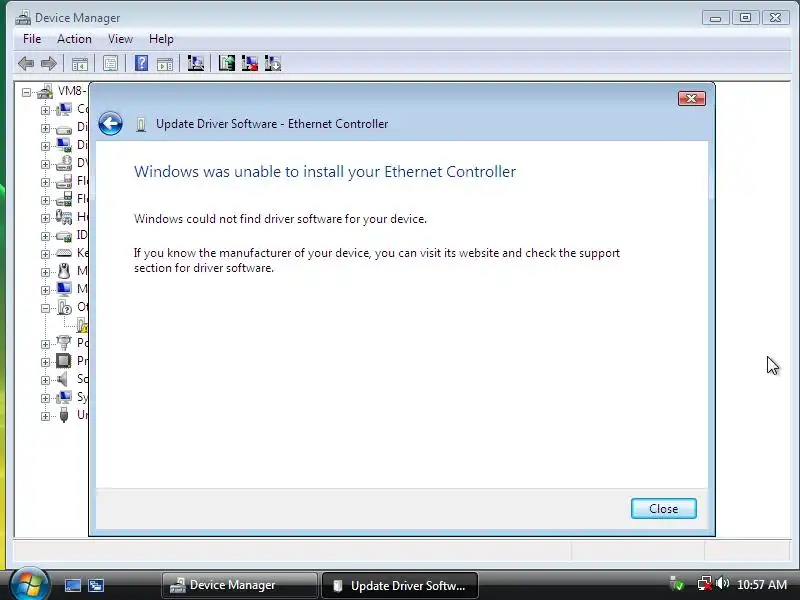The width and height of the screenshot is (800, 600).
Task: Click the network disconnected tray icon
Action: [705, 584]
